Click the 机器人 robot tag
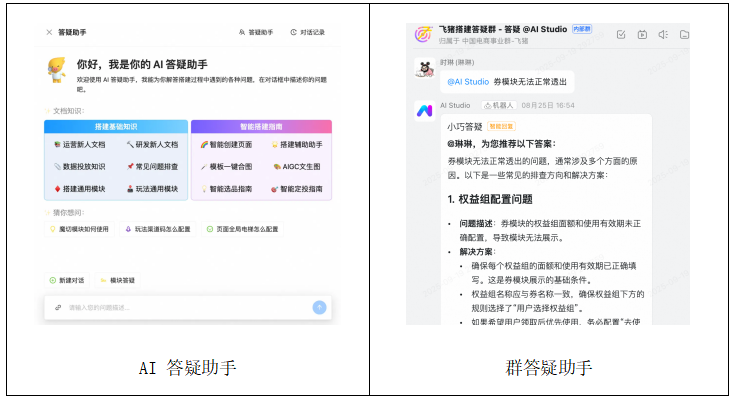Viewport: 736px width, 404px height. point(498,106)
